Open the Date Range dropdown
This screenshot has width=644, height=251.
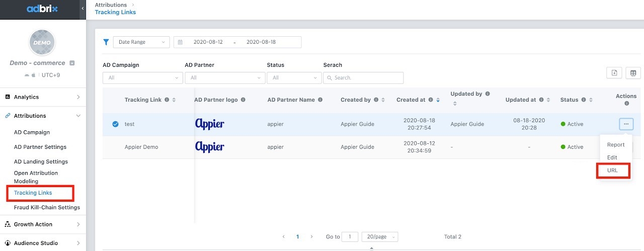pyautogui.click(x=141, y=42)
